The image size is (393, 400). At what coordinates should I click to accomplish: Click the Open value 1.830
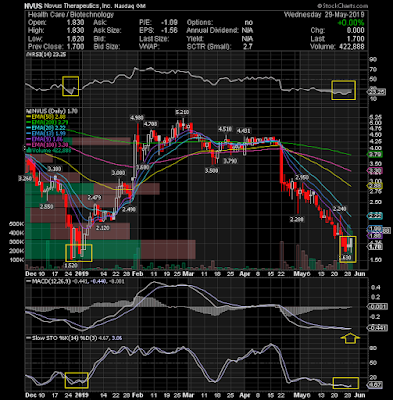coord(75,23)
